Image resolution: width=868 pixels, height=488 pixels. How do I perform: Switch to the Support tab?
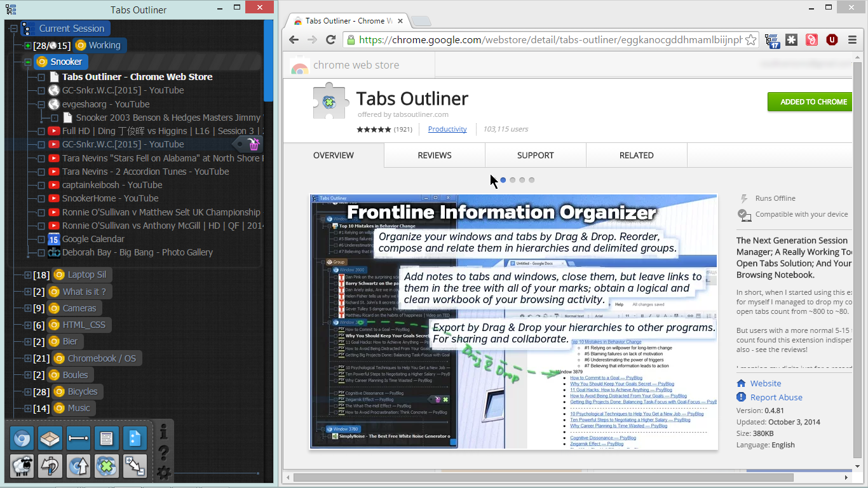536,155
